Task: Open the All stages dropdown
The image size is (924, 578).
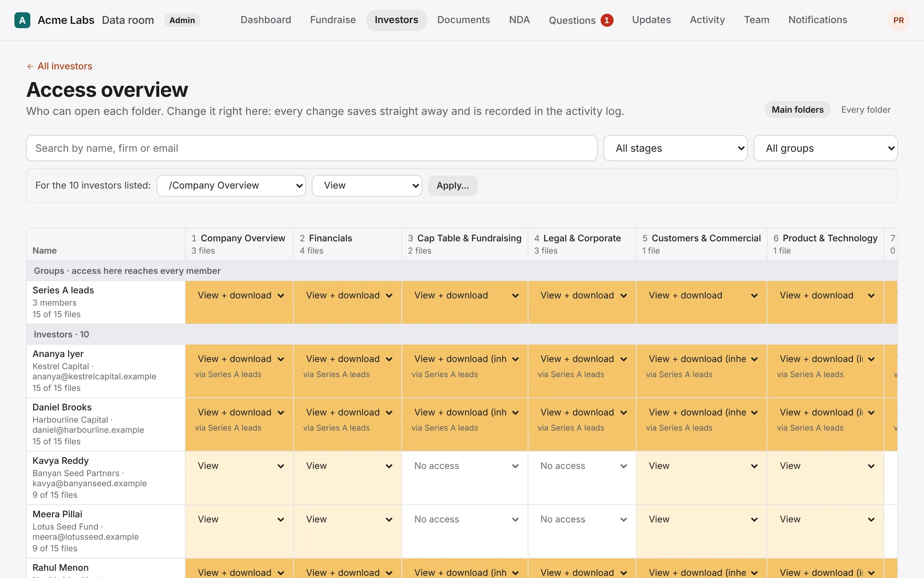Action: click(675, 148)
